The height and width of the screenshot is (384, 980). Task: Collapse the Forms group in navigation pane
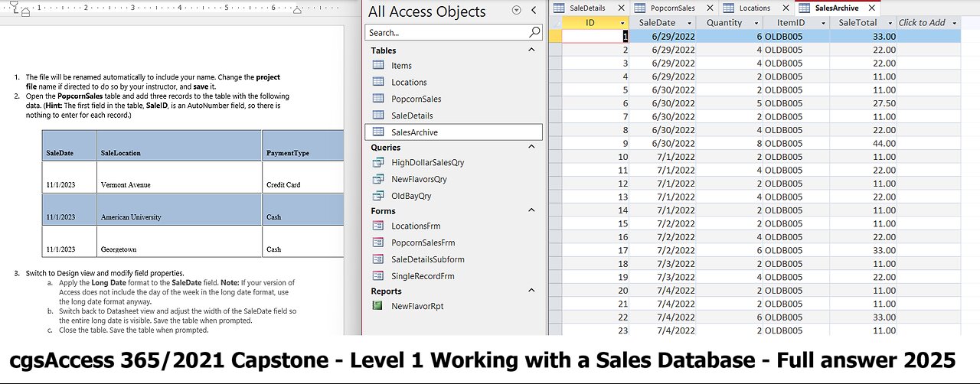tap(531, 210)
